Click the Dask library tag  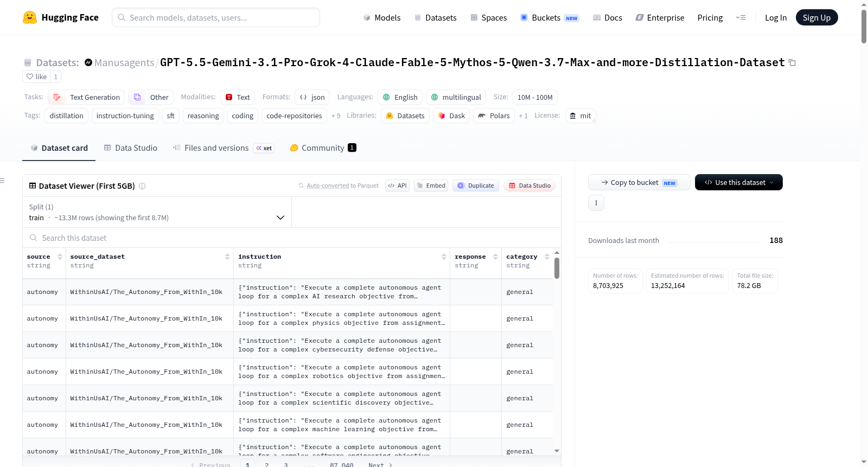(451, 116)
